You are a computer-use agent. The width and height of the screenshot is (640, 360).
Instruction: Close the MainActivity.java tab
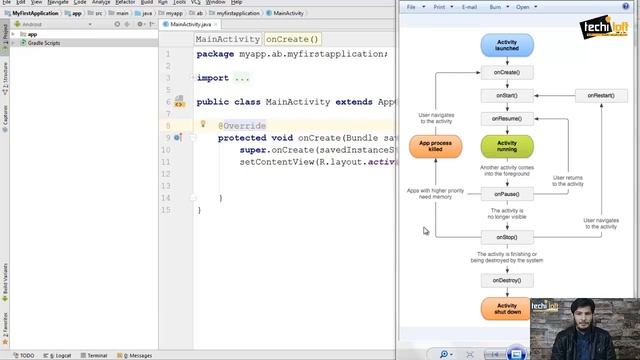[x=216, y=24]
